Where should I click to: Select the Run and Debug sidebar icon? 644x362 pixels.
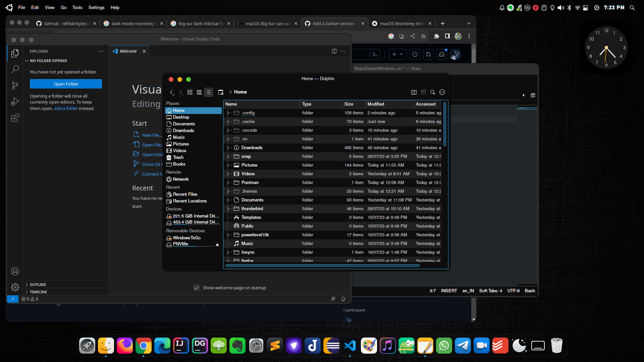(15, 102)
